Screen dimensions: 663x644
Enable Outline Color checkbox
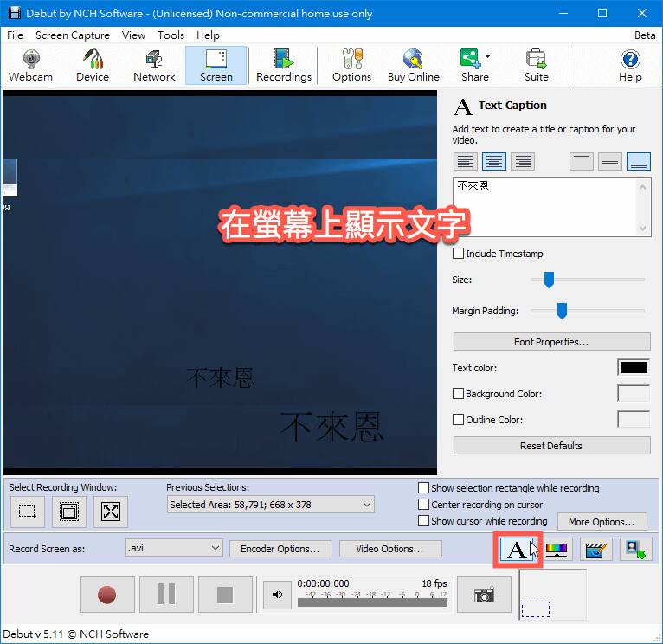pyautogui.click(x=458, y=420)
